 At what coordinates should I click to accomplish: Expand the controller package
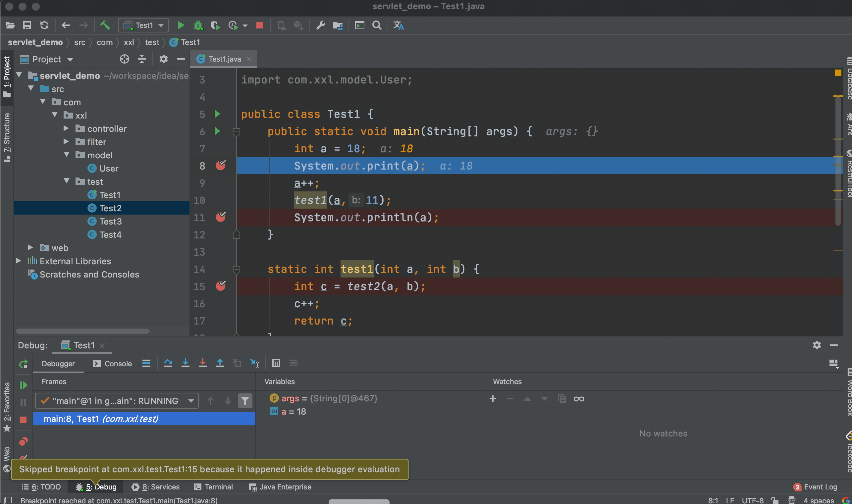(x=66, y=128)
